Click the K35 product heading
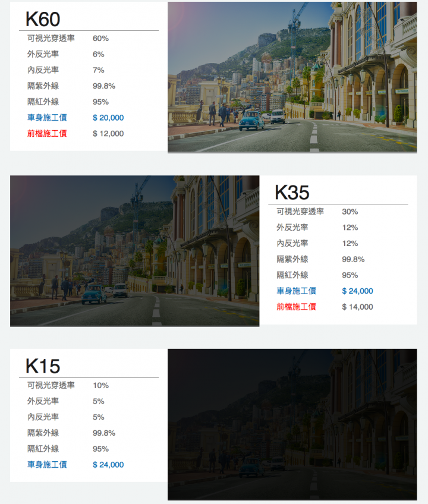428x504 pixels. coord(292,193)
